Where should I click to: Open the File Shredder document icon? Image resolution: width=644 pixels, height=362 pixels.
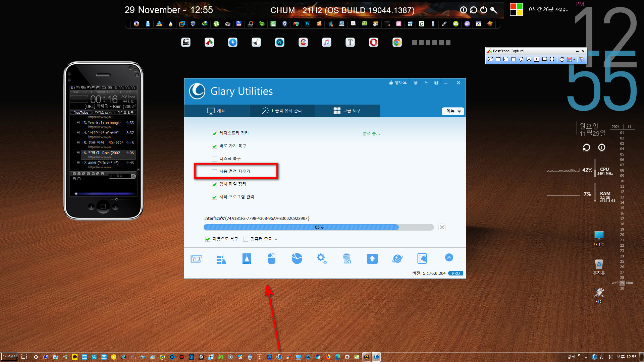point(422,258)
